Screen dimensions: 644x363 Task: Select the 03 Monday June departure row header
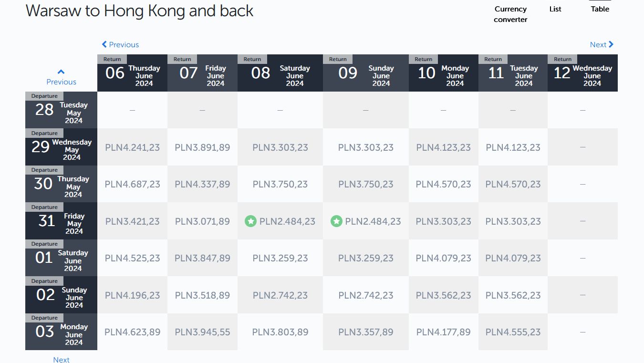click(x=61, y=332)
